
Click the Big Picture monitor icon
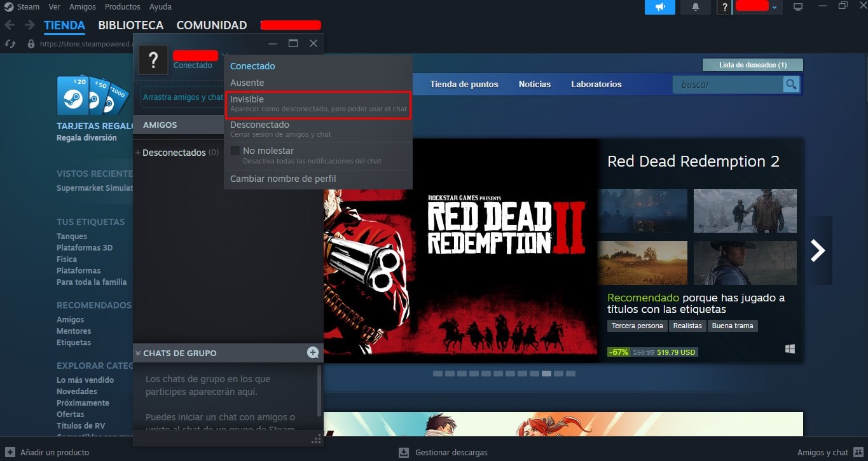[798, 7]
